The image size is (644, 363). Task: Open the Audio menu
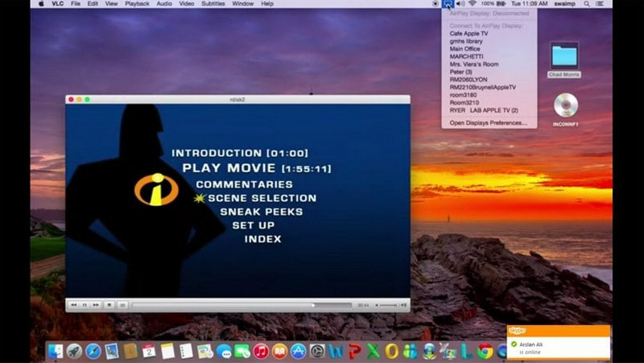(164, 4)
